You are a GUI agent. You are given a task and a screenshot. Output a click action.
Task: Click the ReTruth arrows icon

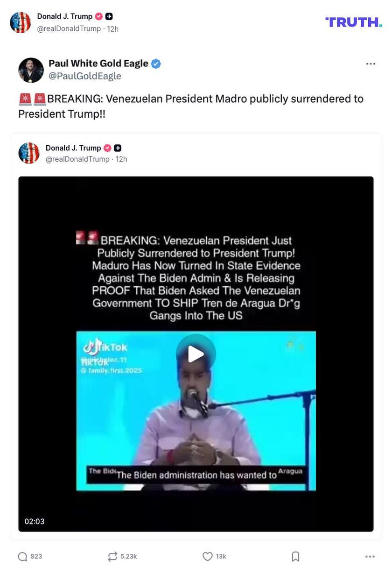(x=112, y=556)
